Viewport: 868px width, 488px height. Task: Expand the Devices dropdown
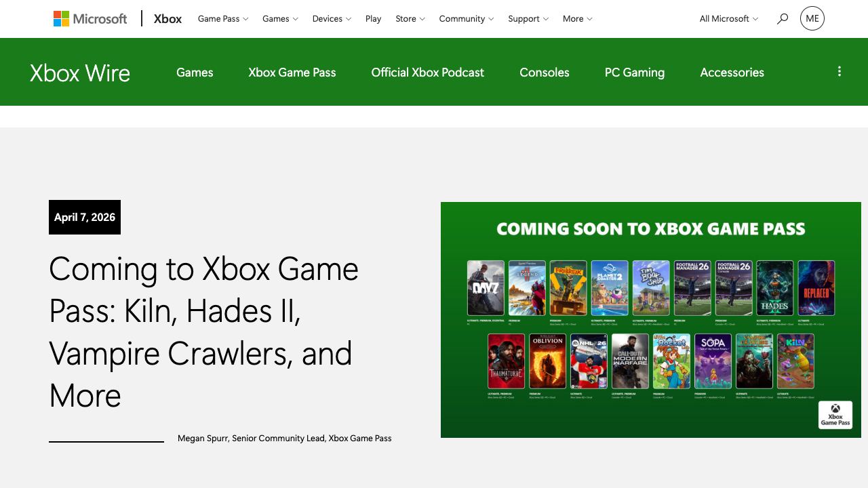point(332,19)
